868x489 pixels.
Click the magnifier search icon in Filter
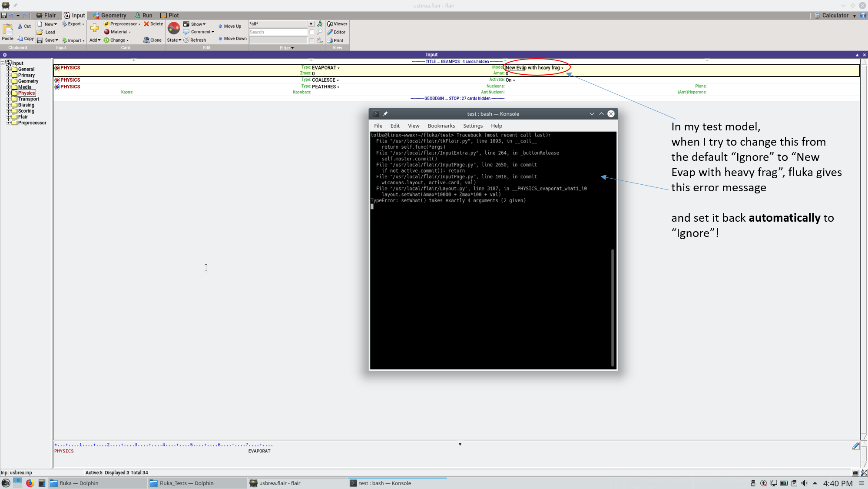coord(320,32)
